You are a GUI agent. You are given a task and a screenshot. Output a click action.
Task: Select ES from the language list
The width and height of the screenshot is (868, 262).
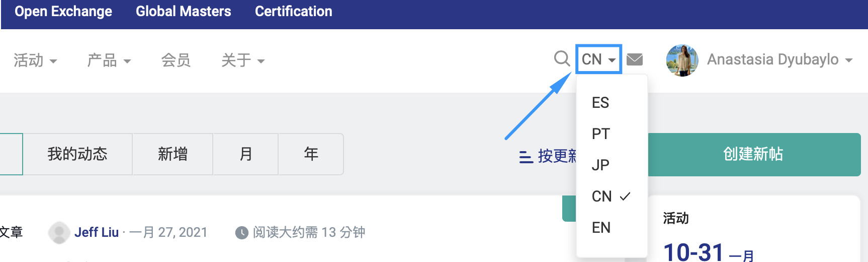600,103
